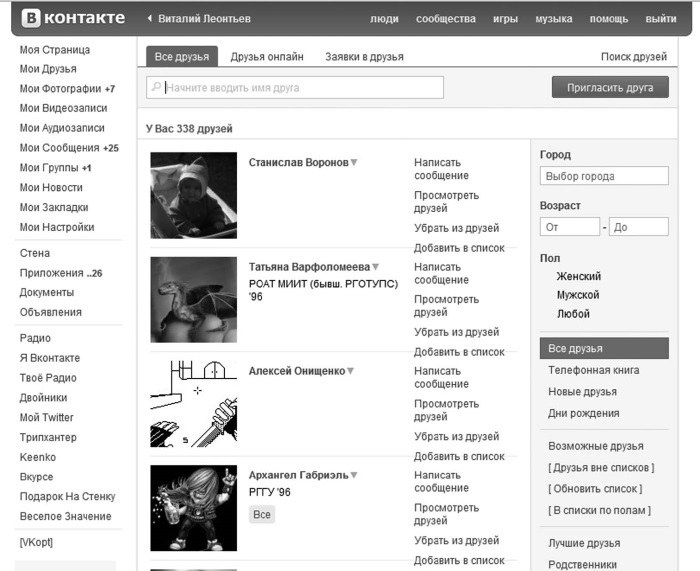Open Мои Закладки in sidebar
The height and width of the screenshot is (571, 700).
54,207
